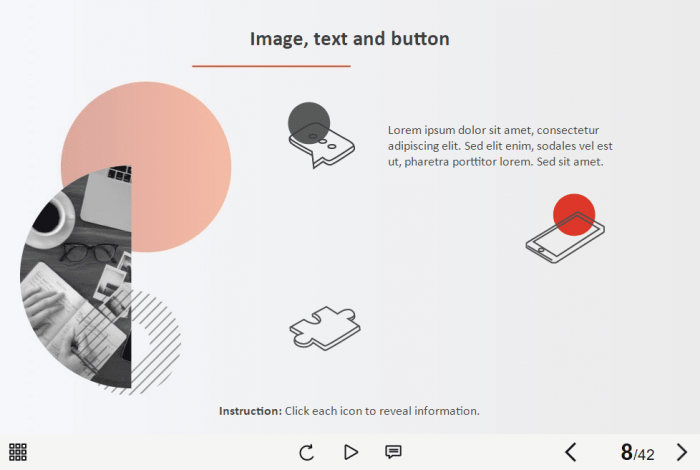
Task: Click the 'Image, text and button' title
Action: [x=349, y=39]
